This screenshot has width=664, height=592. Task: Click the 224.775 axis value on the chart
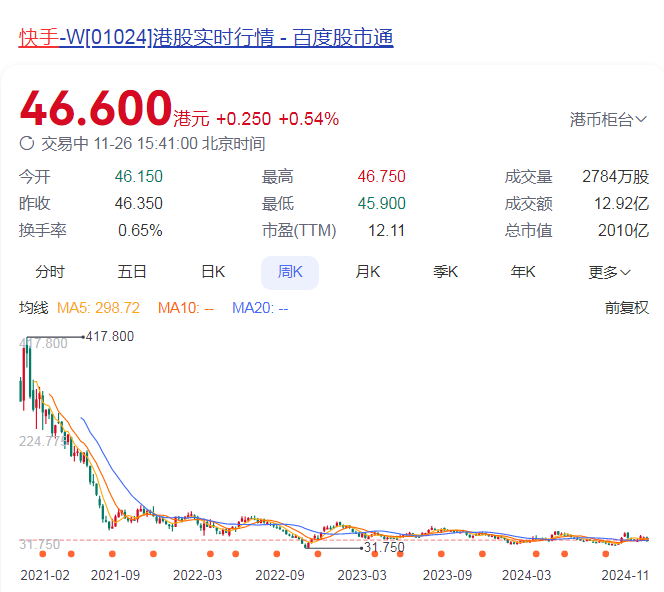pos(43,442)
